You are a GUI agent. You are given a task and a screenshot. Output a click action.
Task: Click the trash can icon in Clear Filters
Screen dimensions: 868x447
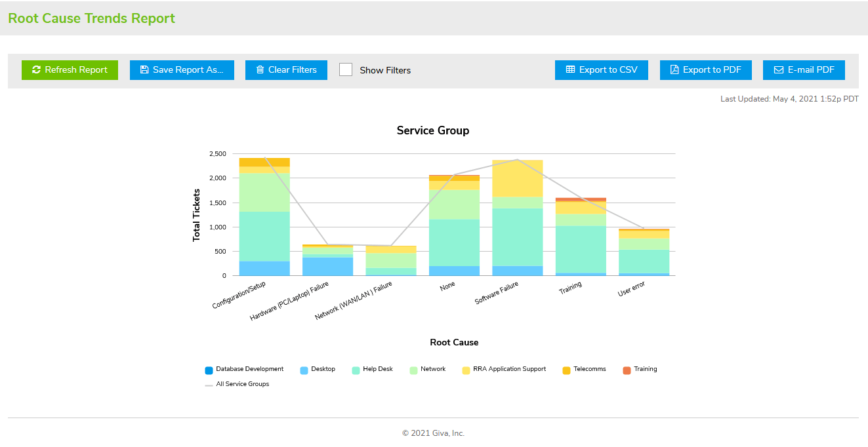(260, 70)
